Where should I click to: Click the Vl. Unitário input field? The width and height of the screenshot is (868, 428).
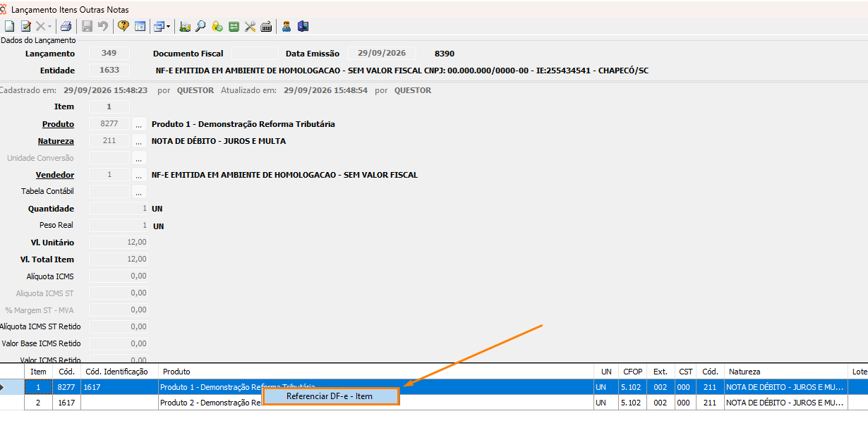point(119,243)
